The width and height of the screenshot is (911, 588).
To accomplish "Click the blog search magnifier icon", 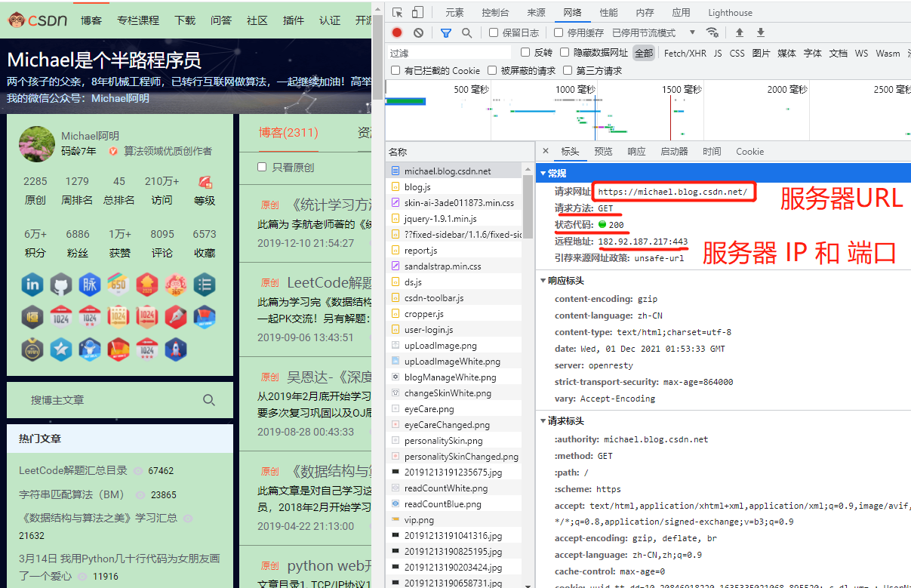I will tap(209, 400).
